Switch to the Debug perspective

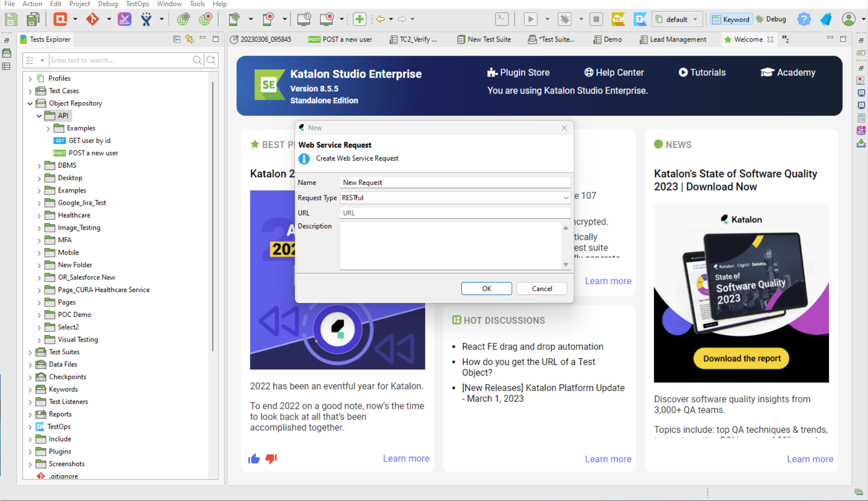coord(771,19)
